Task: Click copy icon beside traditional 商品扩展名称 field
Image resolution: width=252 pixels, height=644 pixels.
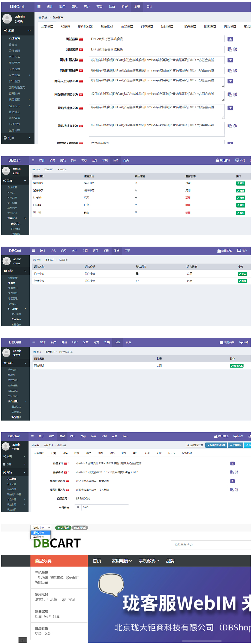Action: coord(232,490)
